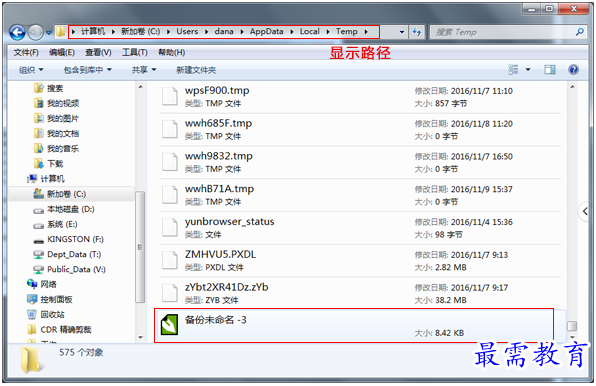Select Local in the address path

[309, 32]
